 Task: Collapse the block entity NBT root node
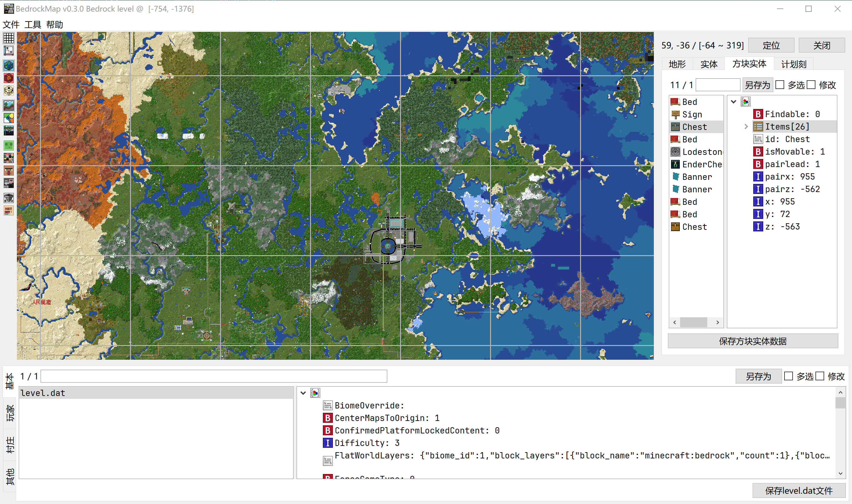click(734, 101)
